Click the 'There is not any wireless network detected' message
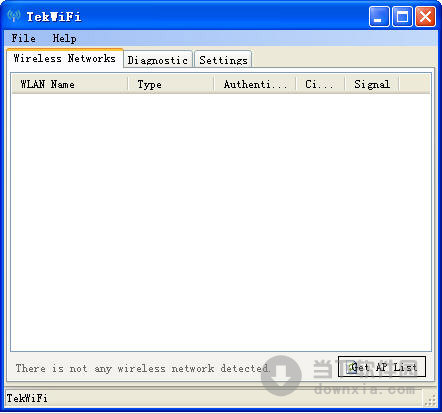This screenshot has width=442, height=414. (142, 368)
